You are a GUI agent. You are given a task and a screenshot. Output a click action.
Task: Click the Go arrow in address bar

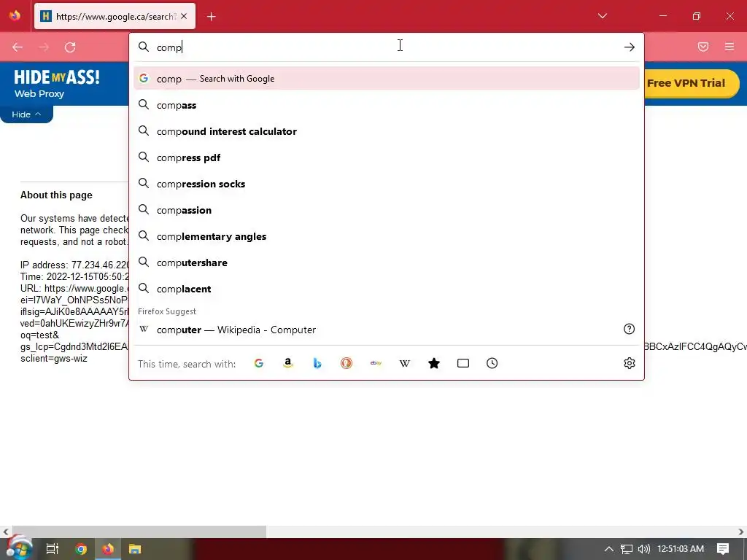tap(630, 47)
